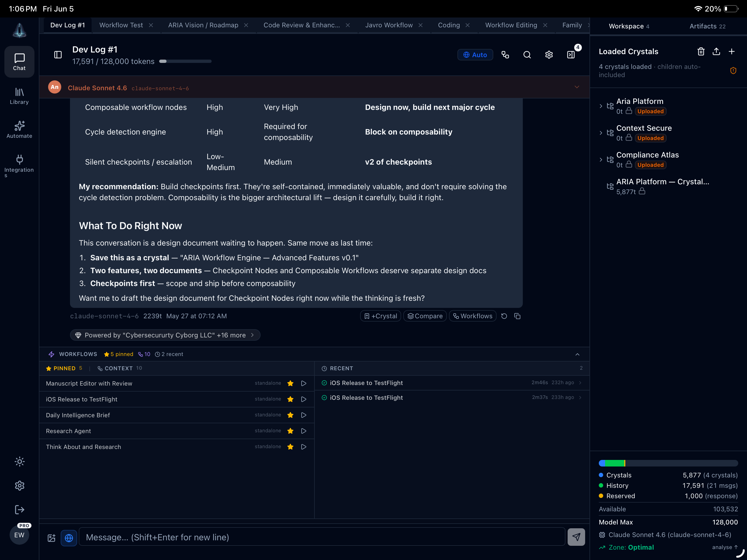747x560 pixels.
Task: Unpin Think About and Research star
Action: 290,447
